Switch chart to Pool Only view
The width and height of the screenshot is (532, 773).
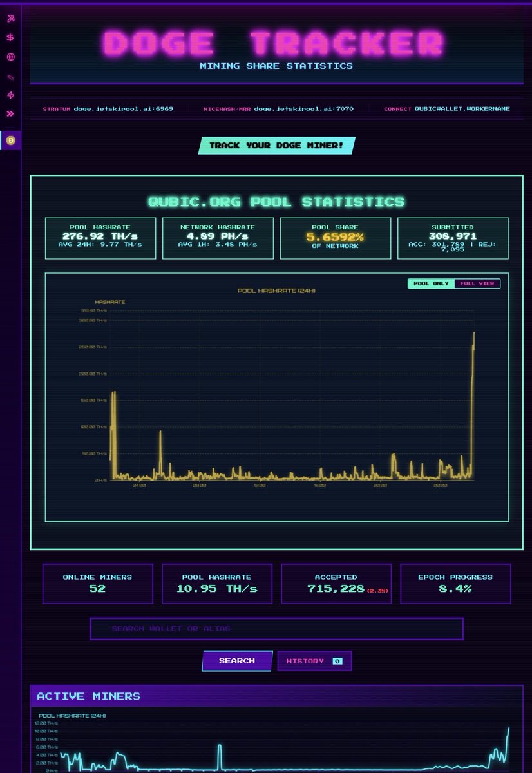[x=431, y=283]
